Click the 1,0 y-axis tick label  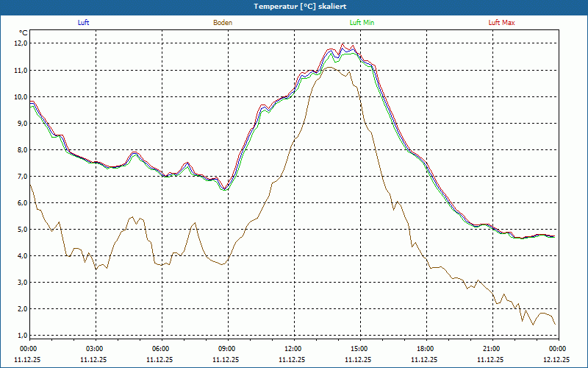21,335
